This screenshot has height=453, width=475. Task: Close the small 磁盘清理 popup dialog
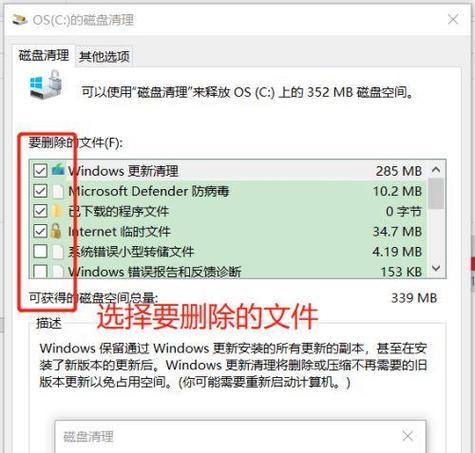tap(408, 436)
